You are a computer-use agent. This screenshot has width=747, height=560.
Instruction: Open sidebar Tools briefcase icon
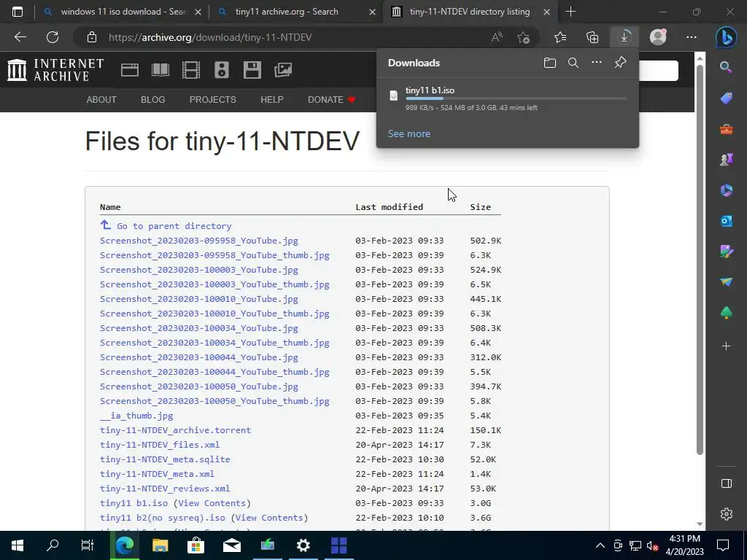tap(726, 129)
